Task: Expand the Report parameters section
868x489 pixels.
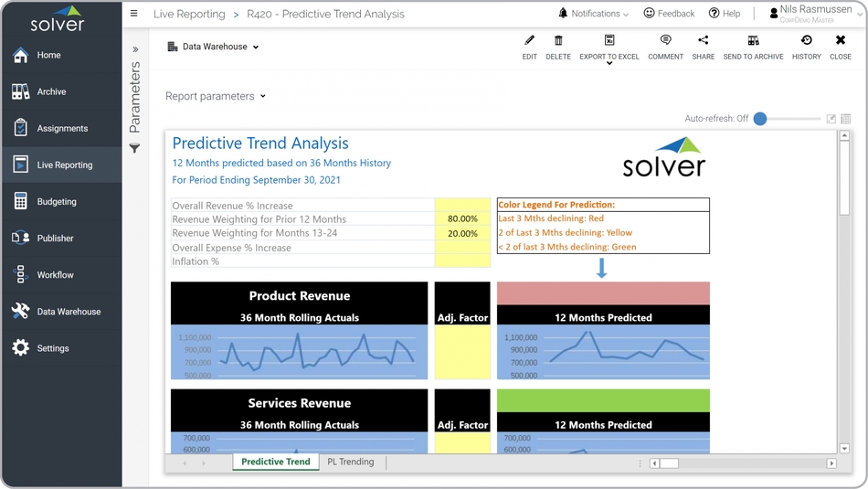Action: pos(216,96)
